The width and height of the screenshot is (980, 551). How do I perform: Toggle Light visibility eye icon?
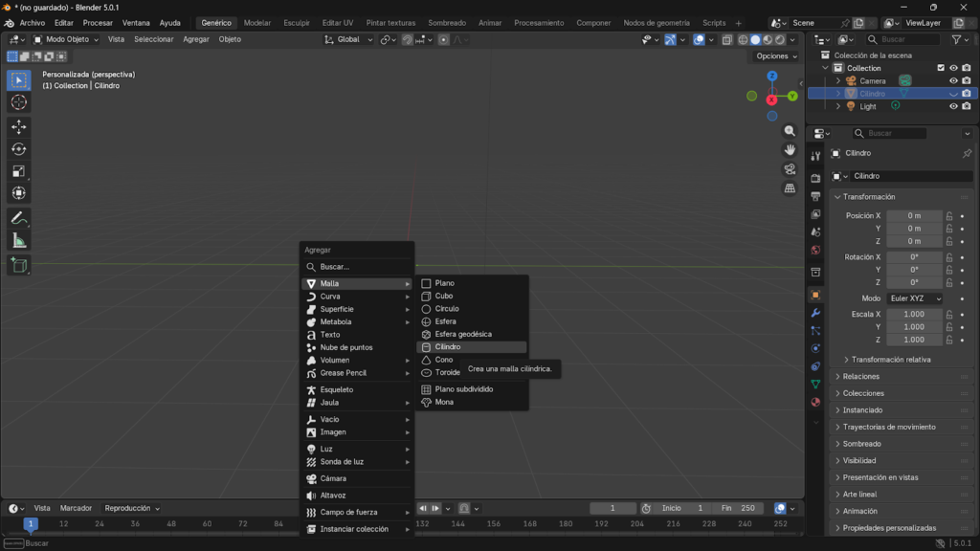[953, 106]
